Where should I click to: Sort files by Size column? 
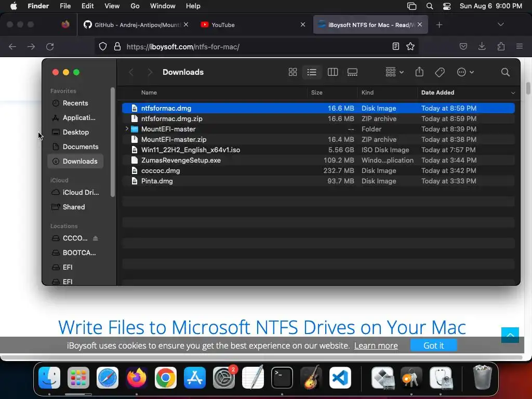coord(316,92)
